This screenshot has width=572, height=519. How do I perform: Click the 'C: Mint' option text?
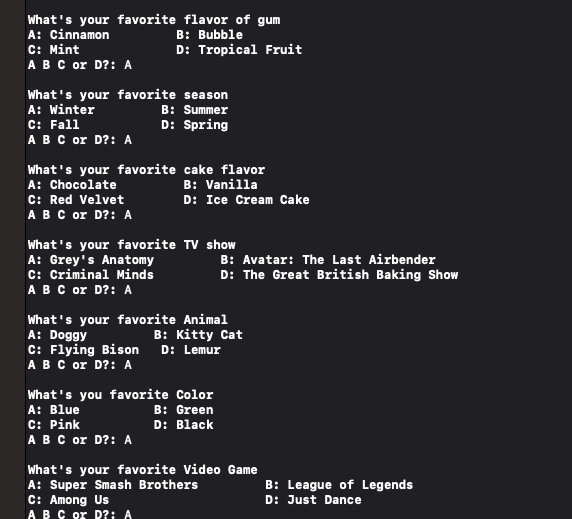tap(54, 50)
